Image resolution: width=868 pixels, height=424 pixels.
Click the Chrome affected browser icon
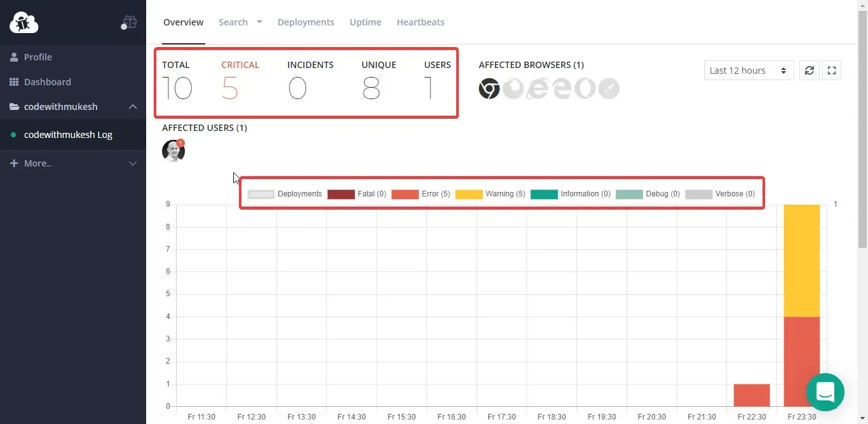coord(489,89)
